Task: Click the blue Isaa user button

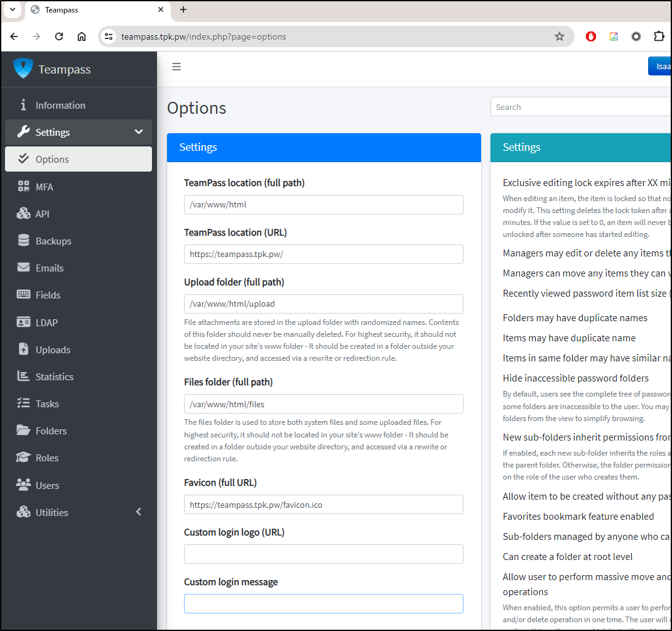Action: 659,66
